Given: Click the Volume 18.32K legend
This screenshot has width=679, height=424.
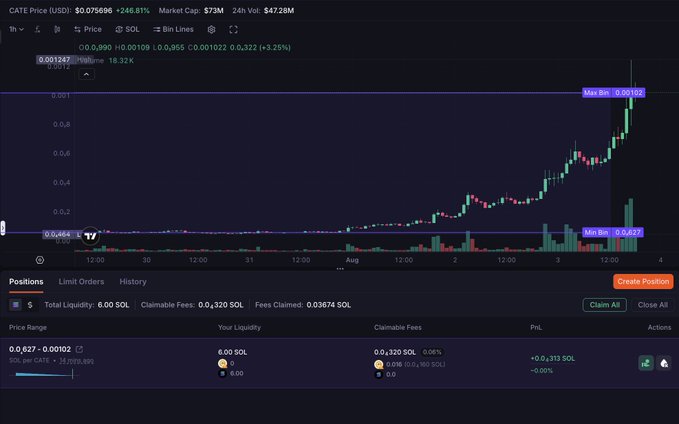Looking at the screenshot, I should click(107, 61).
